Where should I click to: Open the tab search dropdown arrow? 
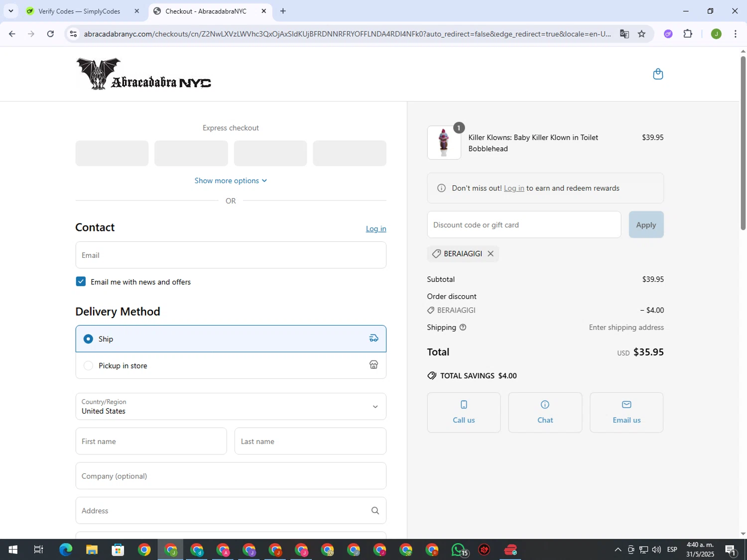tap(10, 11)
